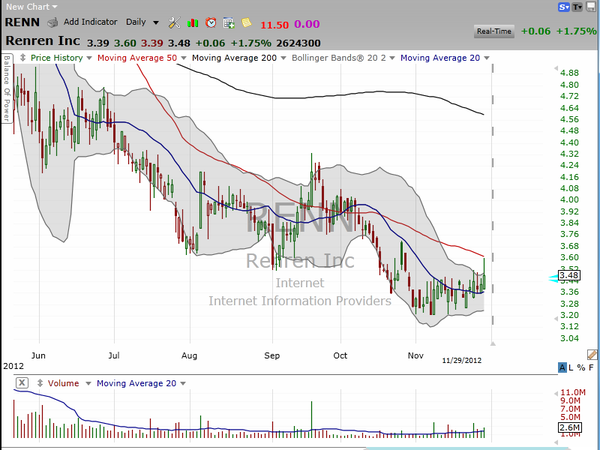Screen dimensions: 600x450
Task: Click the Moving Average 50 label
Action: tap(137, 58)
